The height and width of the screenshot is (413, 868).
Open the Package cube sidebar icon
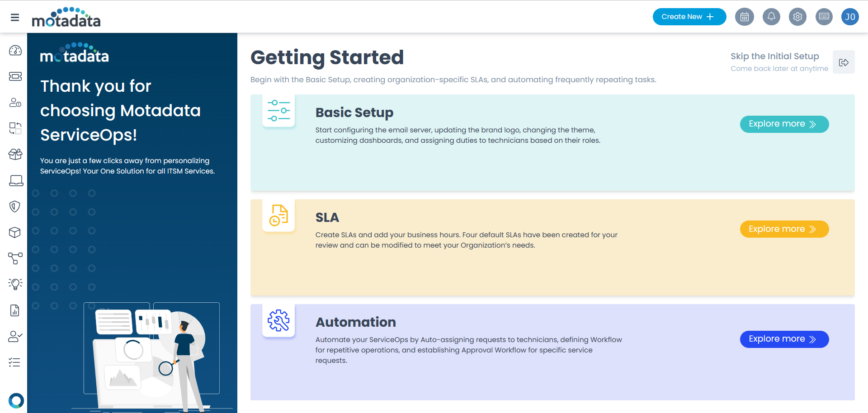(x=15, y=232)
